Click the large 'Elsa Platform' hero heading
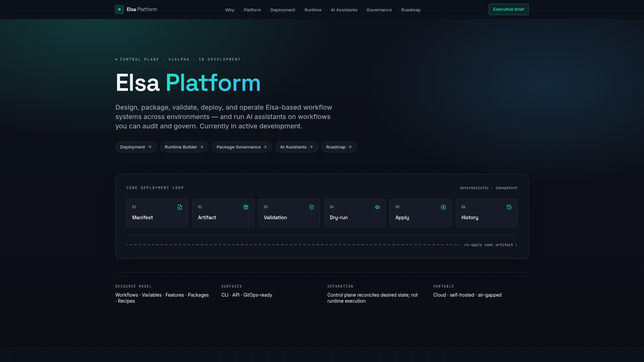 point(188,83)
